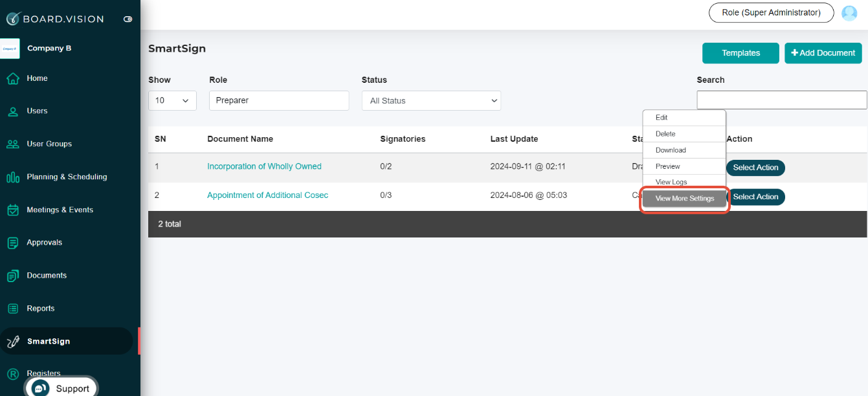The width and height of the screenshot is (868, 396).
Task: Choose Preview from the action menu
Action: point(684,166)
